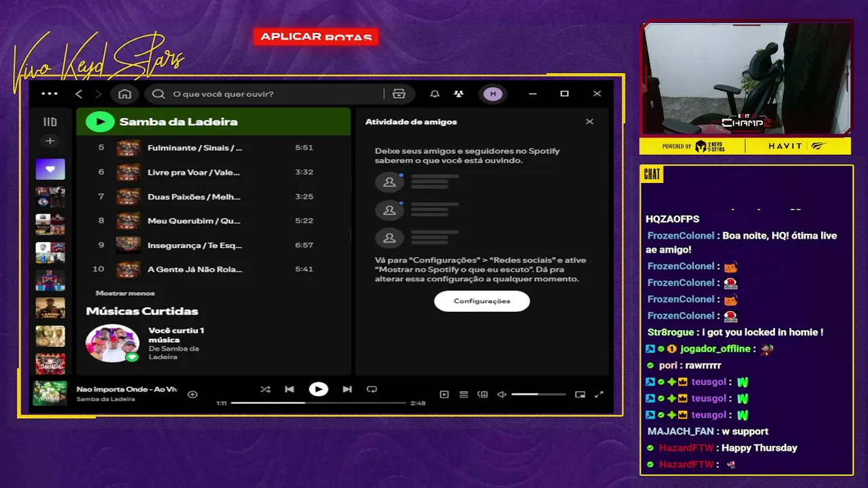Toggle the friend activity icon in top bar
This screenshot has width=868, height=488.
click(459, 94)
